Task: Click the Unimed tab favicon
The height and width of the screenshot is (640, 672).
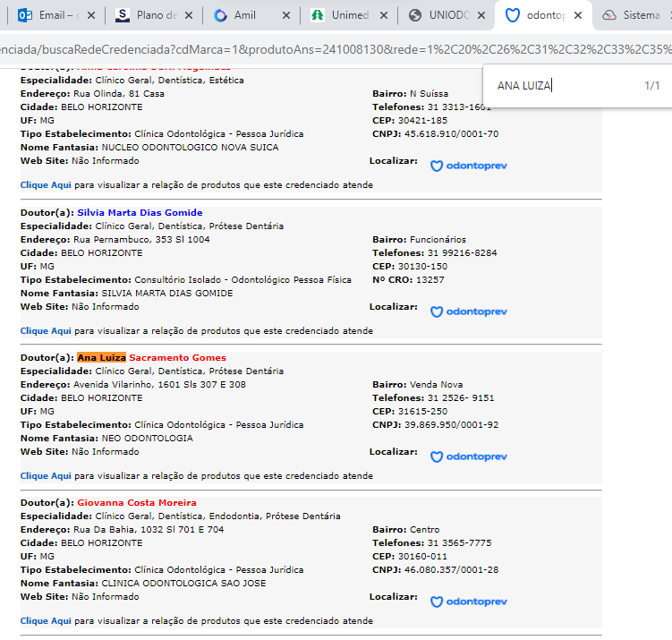Action: click(x=318, y=15)
